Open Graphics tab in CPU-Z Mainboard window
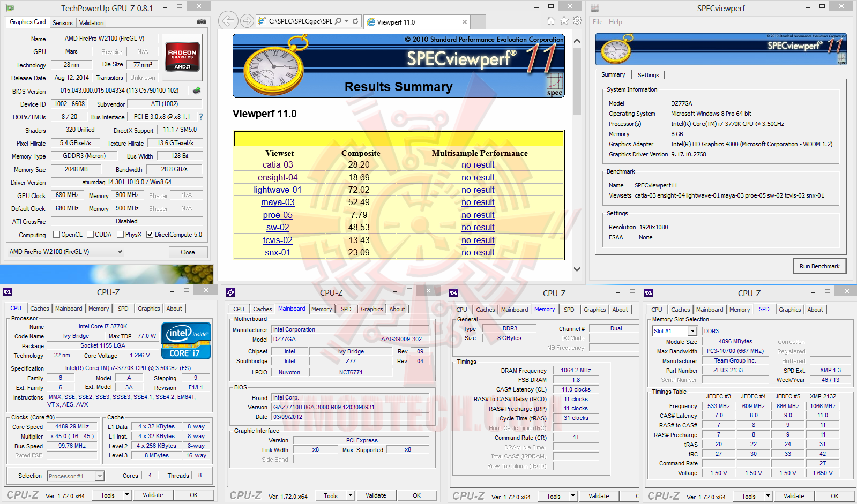Screen dimensions: 857x504 click(x=372, y=309)
